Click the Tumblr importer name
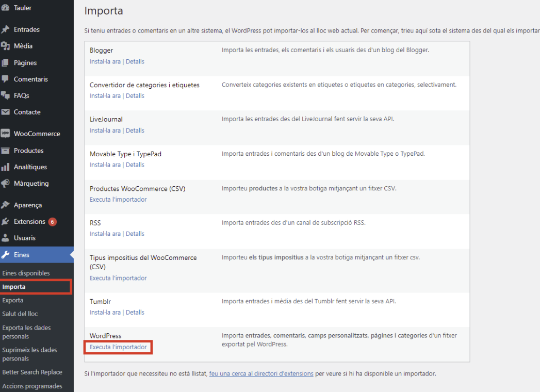Viewport: 540px width, 392px height. (x=100, y=301)
